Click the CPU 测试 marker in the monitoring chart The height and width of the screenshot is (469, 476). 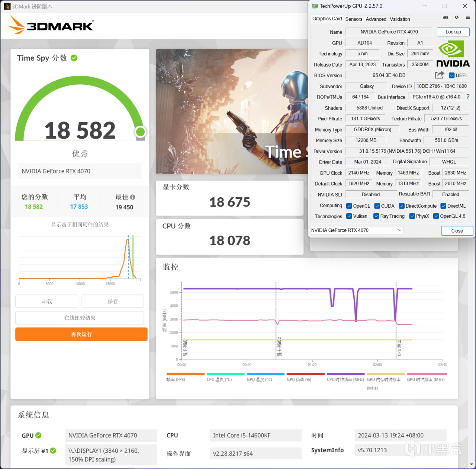pyautogui.click(x=399, y=348)
